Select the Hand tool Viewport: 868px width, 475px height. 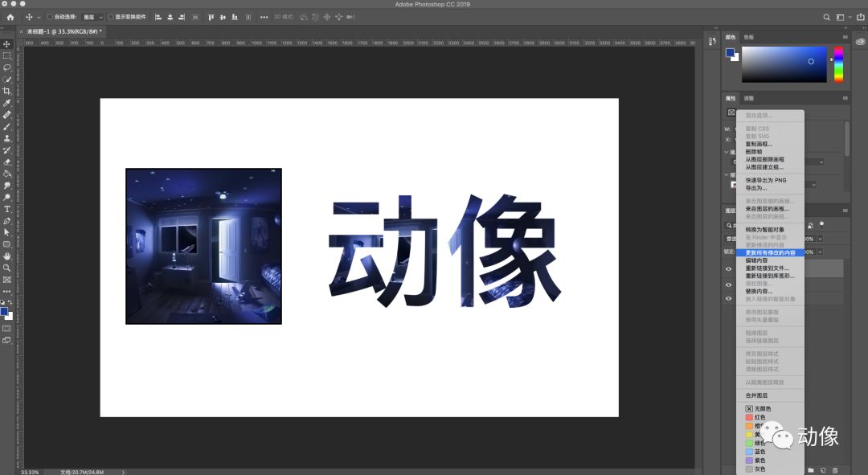(7, 256)
